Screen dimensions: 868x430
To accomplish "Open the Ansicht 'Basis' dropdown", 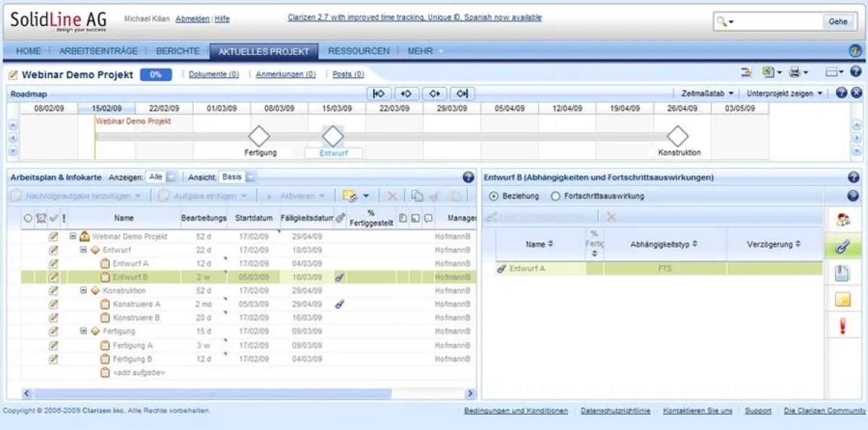I will point(250,177).
